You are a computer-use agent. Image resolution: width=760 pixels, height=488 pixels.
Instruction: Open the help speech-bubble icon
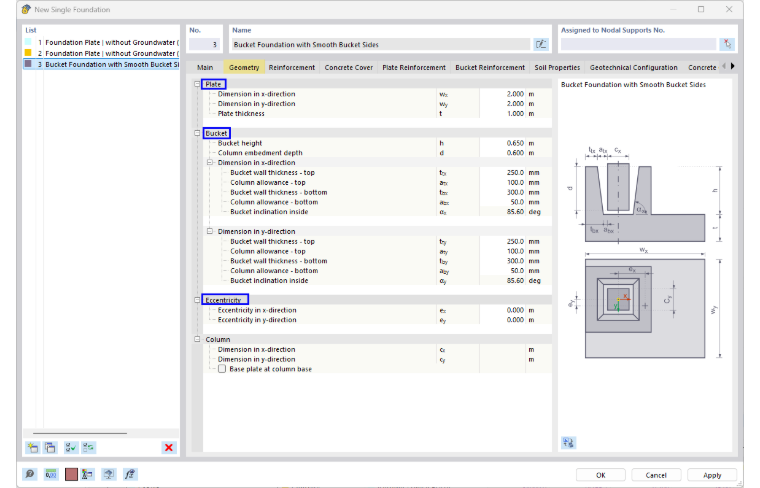(x=30, y=474)
